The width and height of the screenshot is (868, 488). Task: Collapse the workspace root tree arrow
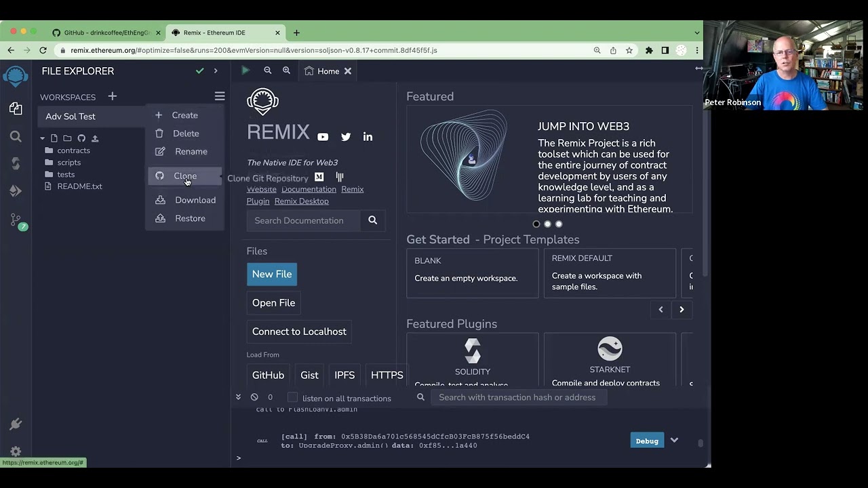pos(42,138)
